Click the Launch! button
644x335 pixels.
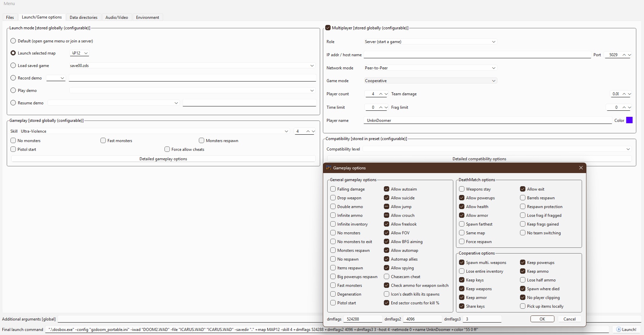pos(626,330)
